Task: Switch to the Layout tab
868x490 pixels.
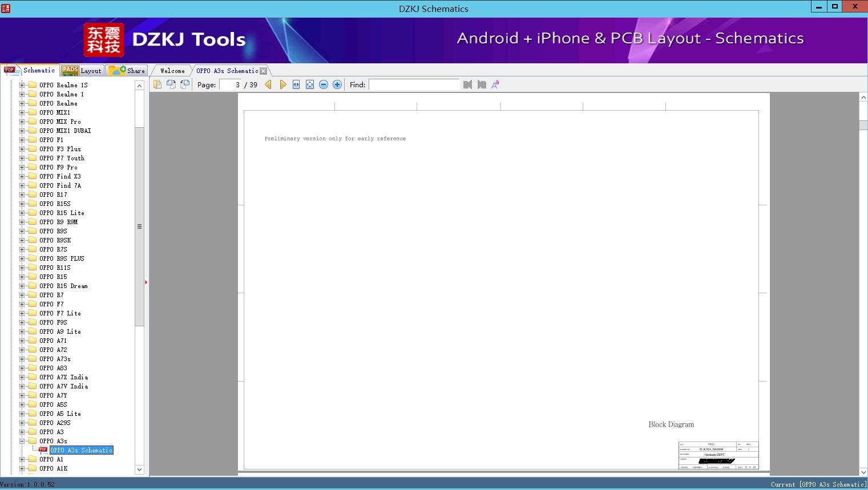Action: (x=82, y=71)
